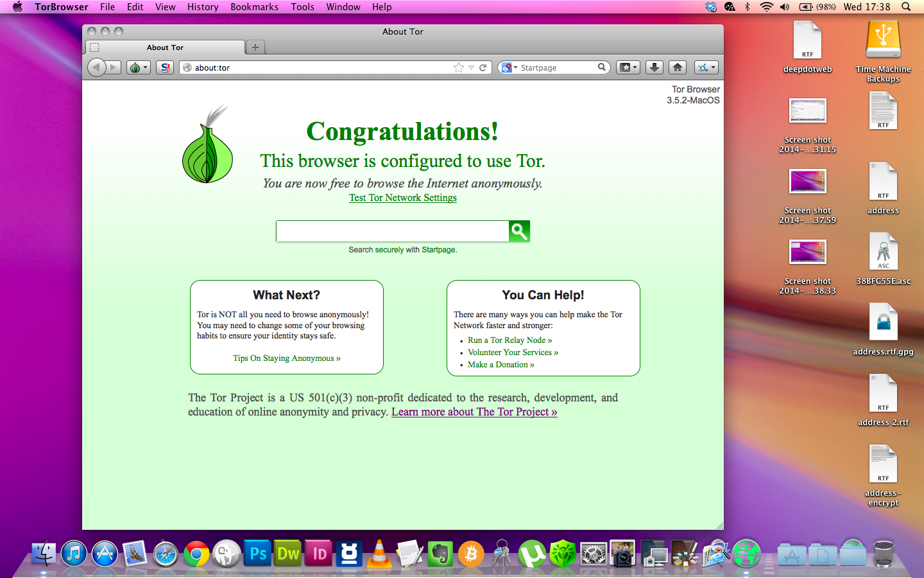Click the reload page icon
The height and width of the screenshot is (578, 924).
coord(483,67)
